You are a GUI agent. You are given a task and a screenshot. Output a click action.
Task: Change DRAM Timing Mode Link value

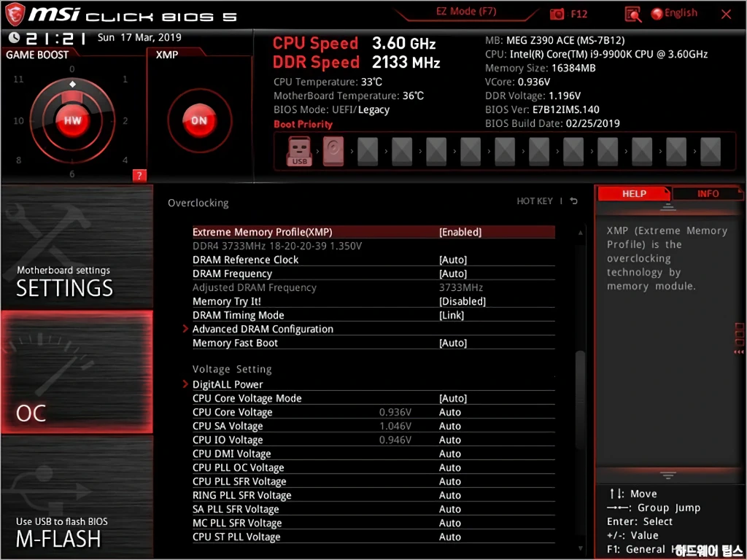pyautogui.click(x=451, y=315)
